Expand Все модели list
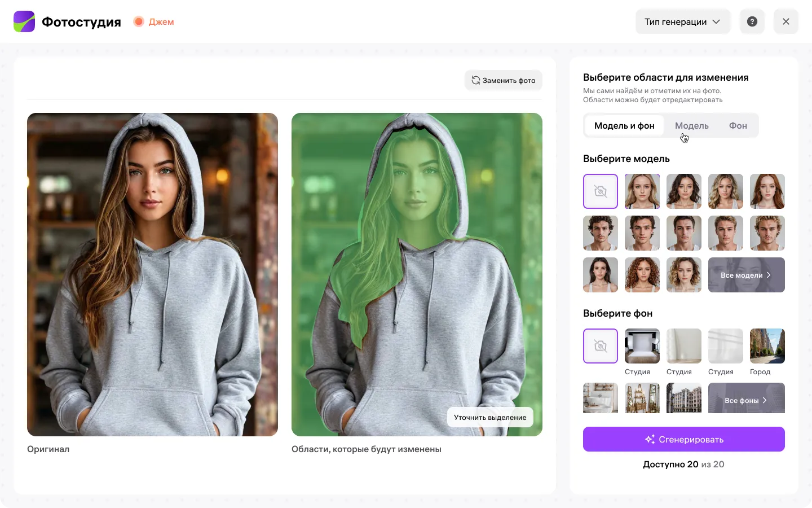This screenshot has height=508, width=812. pyautogui.click(x=746, y=275)
